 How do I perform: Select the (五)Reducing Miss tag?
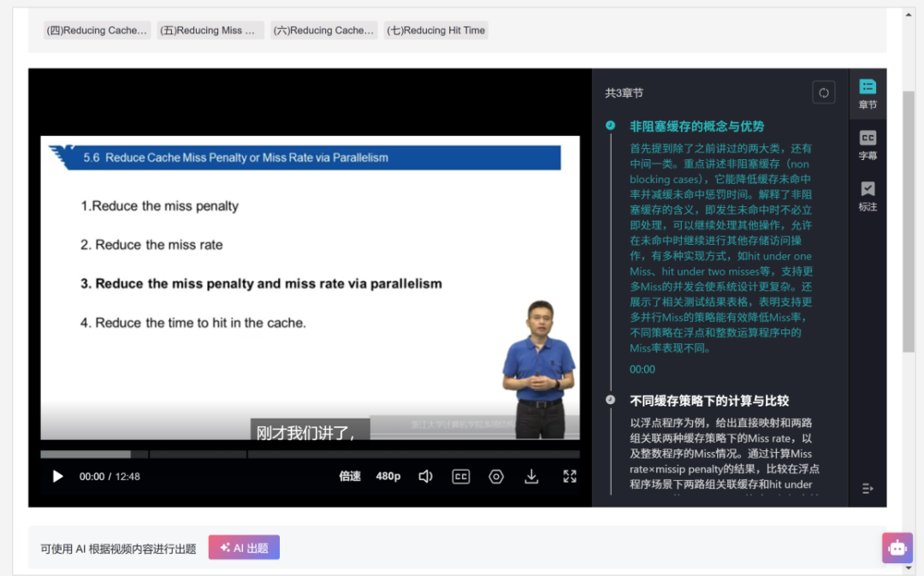pos(210,31)
